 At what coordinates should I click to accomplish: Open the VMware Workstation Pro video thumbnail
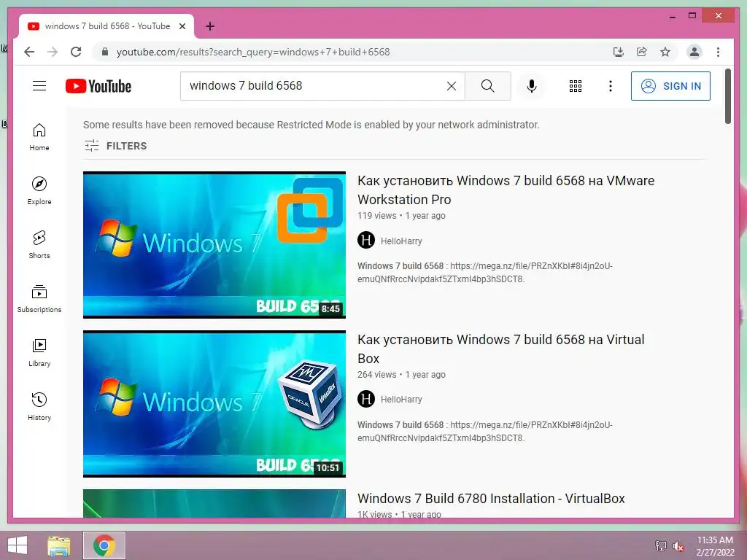(214, 245)
